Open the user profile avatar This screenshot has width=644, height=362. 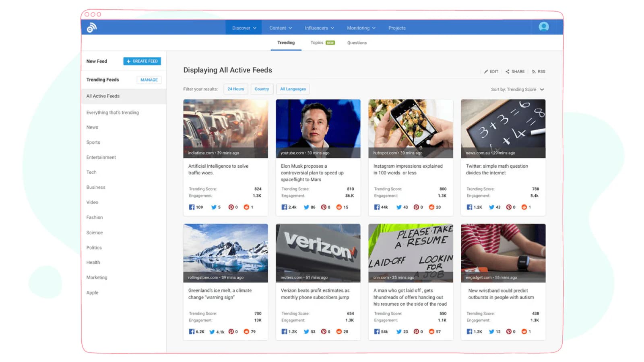point(544,27)
